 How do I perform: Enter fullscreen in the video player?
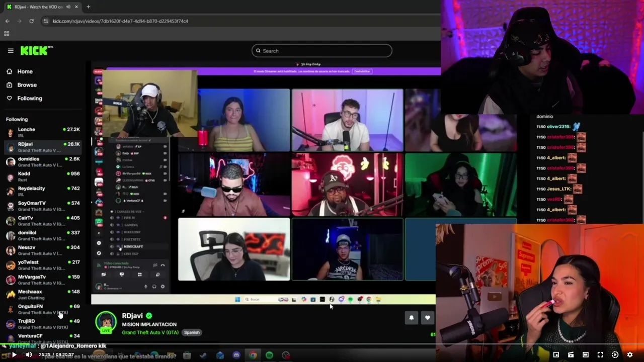(600, 355)
